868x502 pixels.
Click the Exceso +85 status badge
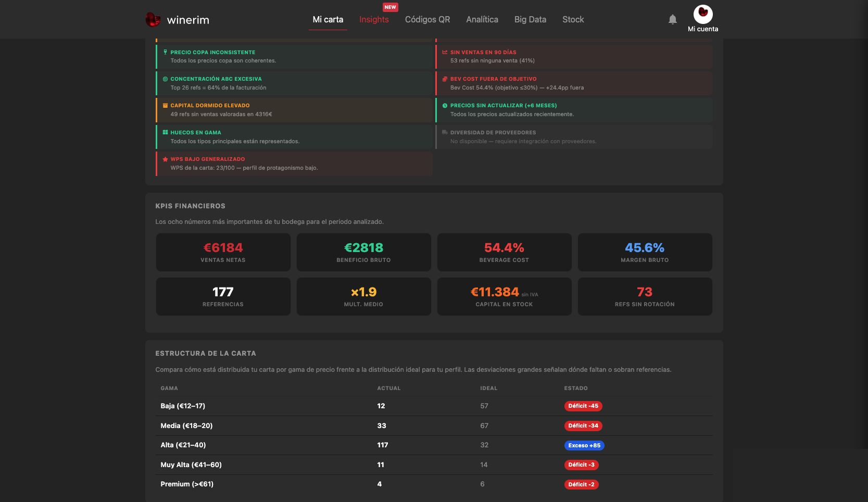click(584, 445)
